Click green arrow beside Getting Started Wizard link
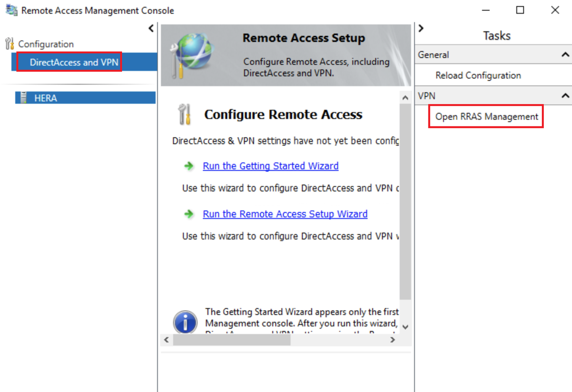The image size is (572, 392). click(189, 165)
